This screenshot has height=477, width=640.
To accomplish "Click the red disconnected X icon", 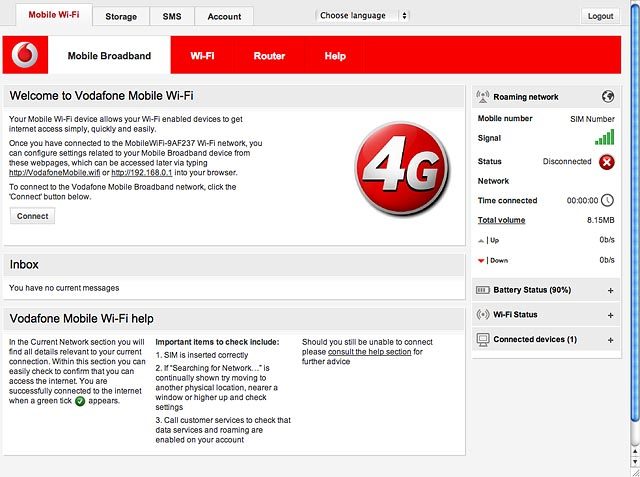I will (607, 162).
